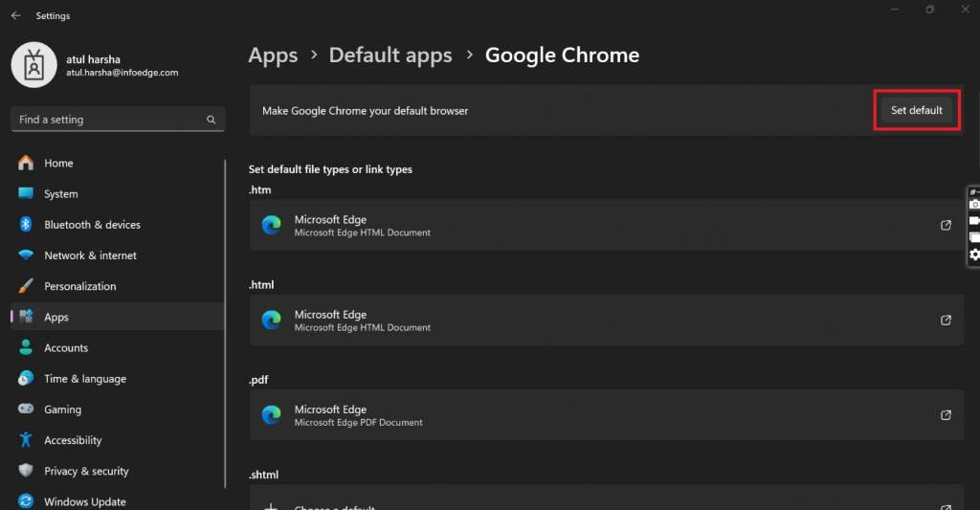Viewport: 980px width, 510px height.
Task: Click 'Set default file types or link types' heading
Action: [330, 169]
